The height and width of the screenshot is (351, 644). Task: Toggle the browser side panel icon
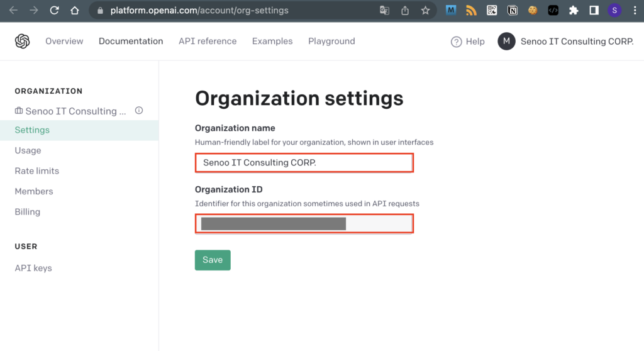click(x=594, y=10)
